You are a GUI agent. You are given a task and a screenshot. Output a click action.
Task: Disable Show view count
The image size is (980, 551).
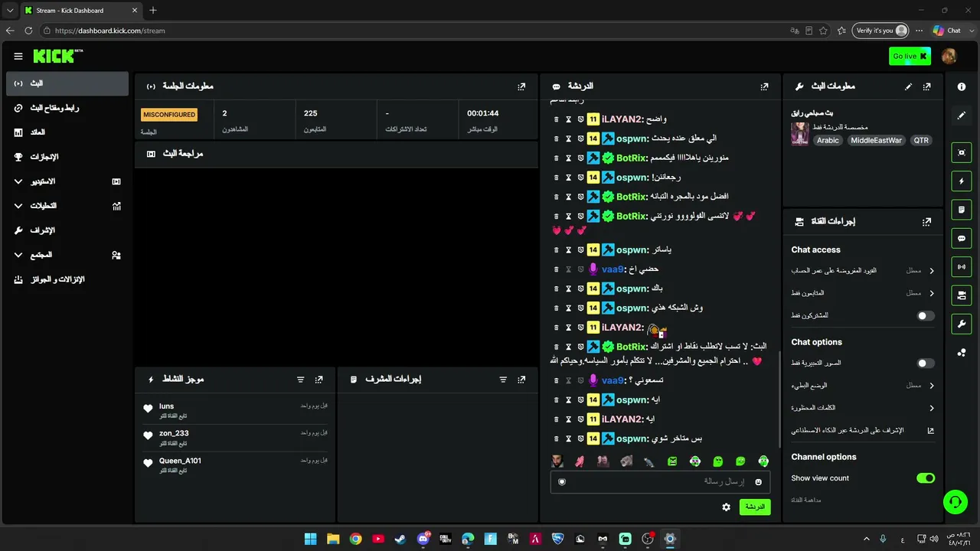coord(926,478)
